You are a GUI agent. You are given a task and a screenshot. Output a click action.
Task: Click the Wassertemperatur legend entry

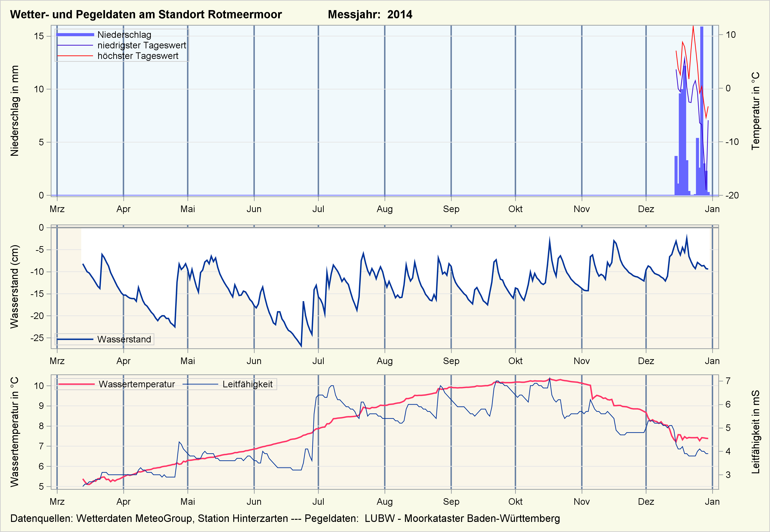click(137, 384)
